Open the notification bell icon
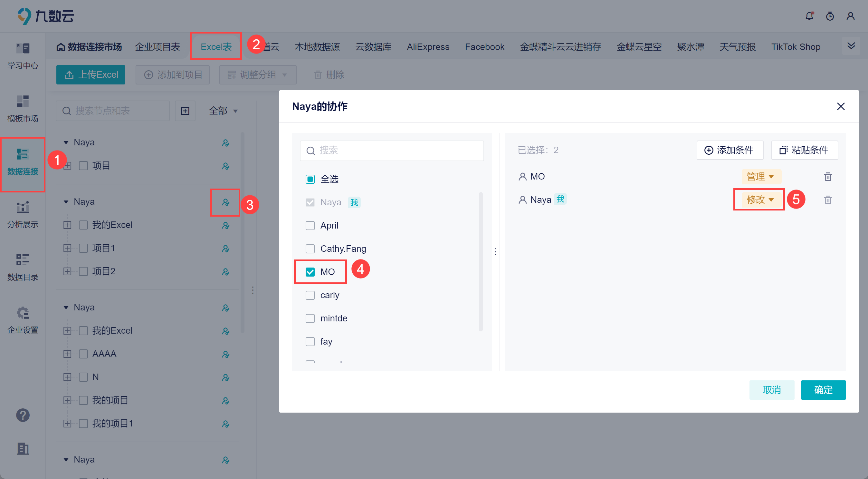This screenshot has height=479, width=868. 809,16
